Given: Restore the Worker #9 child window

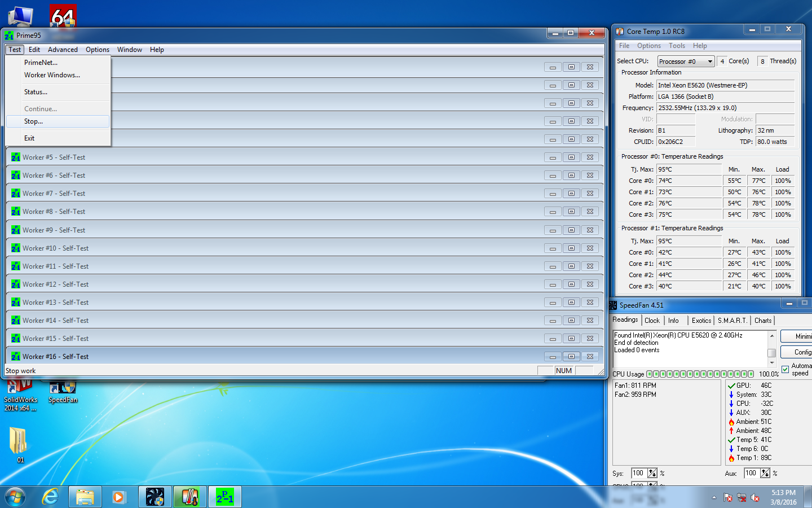Looking at the screenshot, I should tap(571, 230).
